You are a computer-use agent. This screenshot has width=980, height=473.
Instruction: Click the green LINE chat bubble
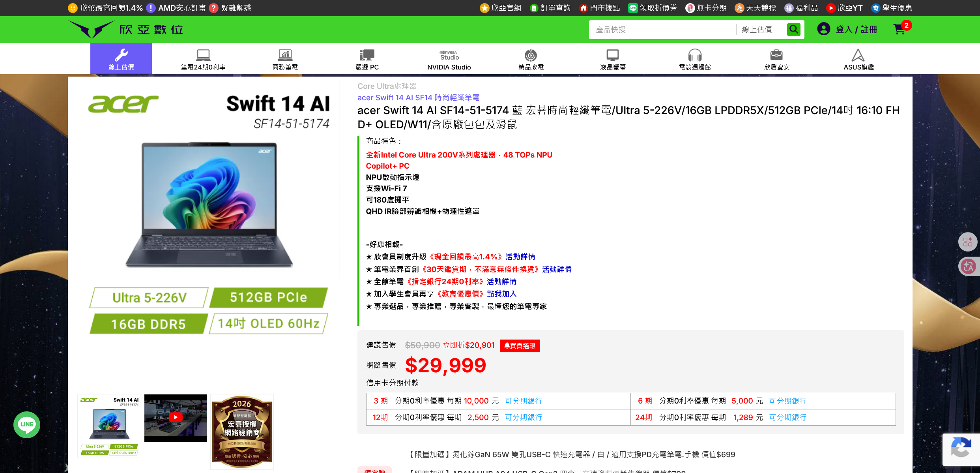[x=27, y=425]
